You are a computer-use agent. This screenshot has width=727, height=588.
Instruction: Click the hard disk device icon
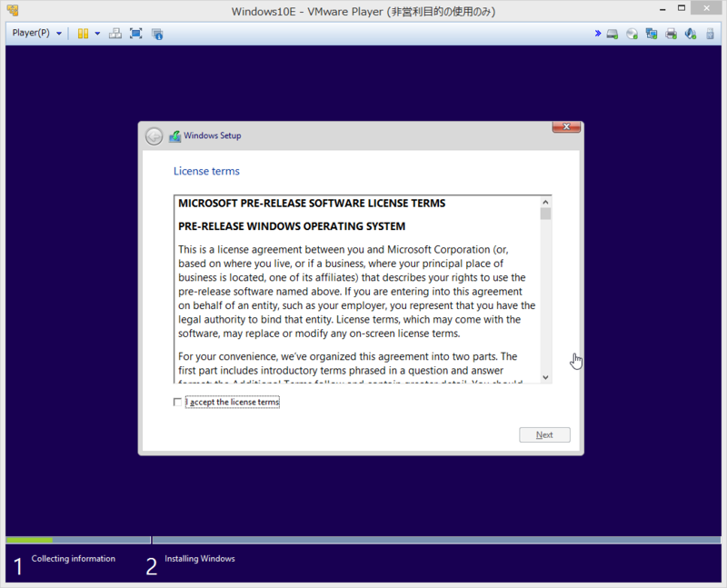coord(612,34)
